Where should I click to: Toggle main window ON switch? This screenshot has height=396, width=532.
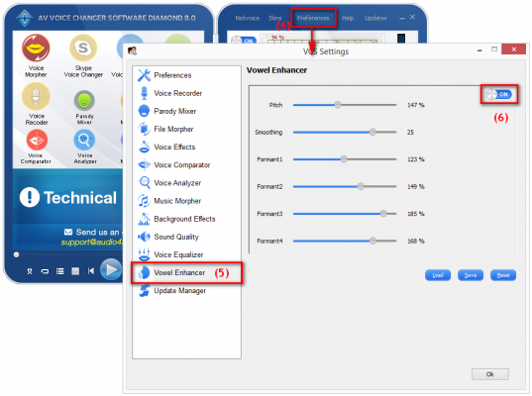[244, 41]
